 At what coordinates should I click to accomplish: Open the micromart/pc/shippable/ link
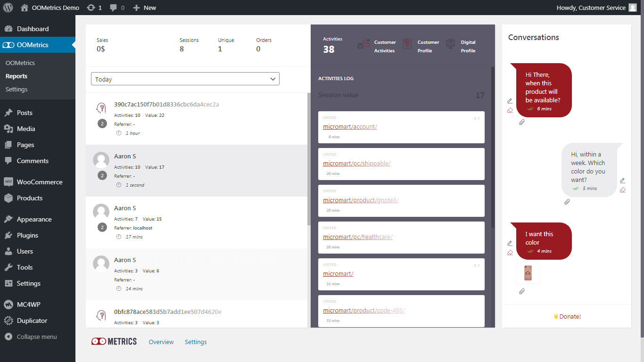(x=357, y=164)
